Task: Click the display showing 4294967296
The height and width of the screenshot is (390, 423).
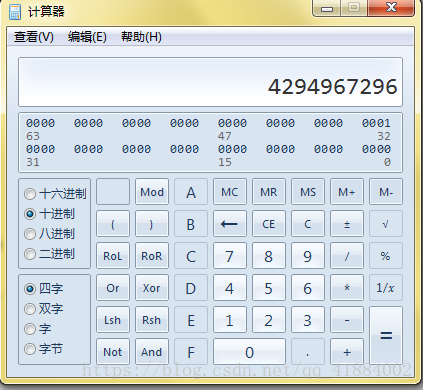Action: pos(210,82)
